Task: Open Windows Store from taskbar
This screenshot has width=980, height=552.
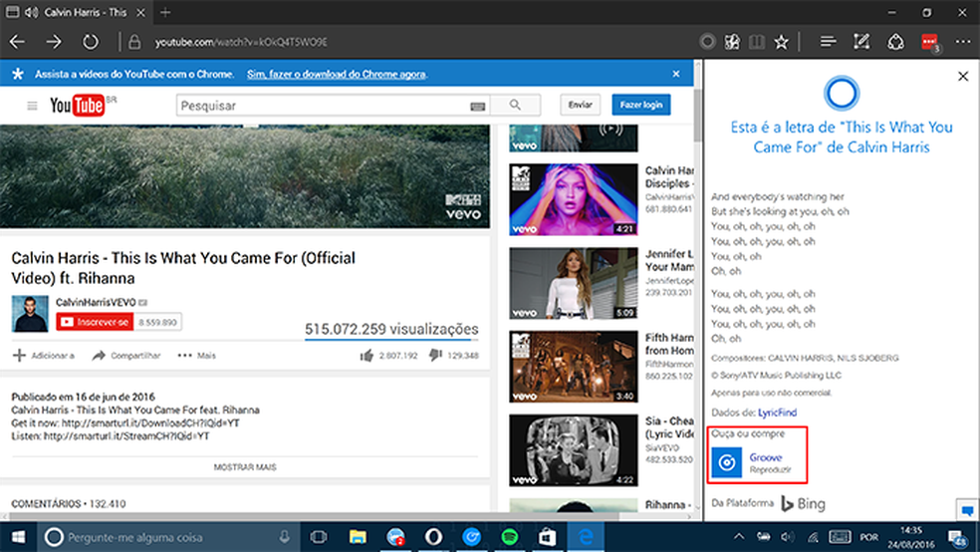Action: (548, 537)
